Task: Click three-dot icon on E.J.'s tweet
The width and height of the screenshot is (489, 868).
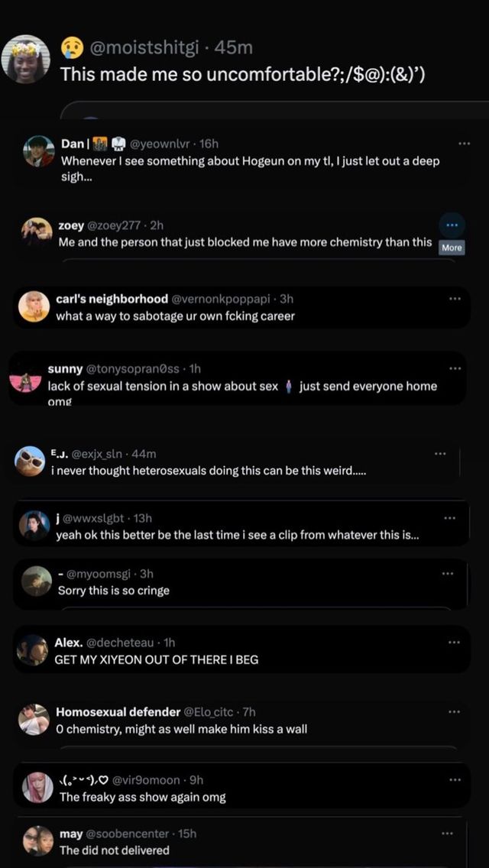Action: point(440,453)
